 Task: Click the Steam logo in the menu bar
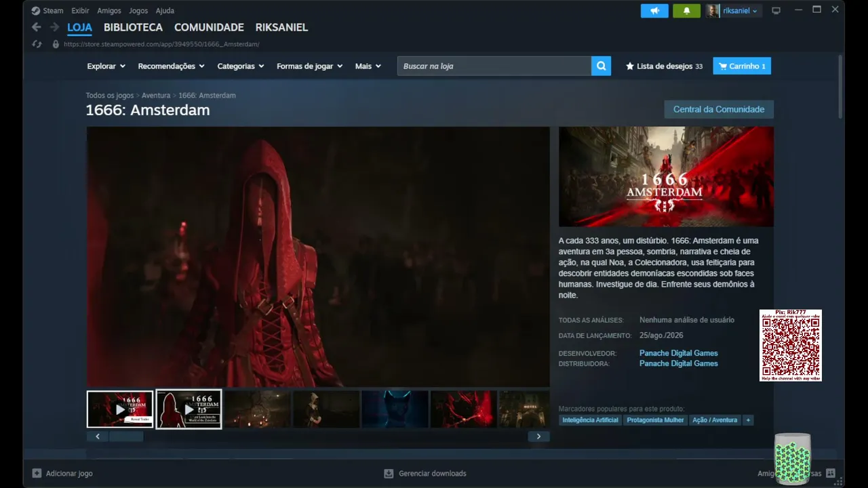point(36,11)
